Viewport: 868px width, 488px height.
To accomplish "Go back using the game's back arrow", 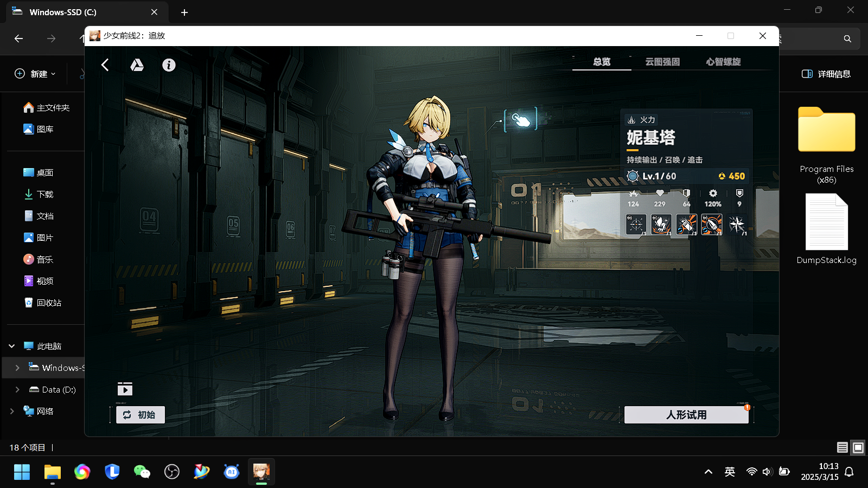I will coord(105,65).
